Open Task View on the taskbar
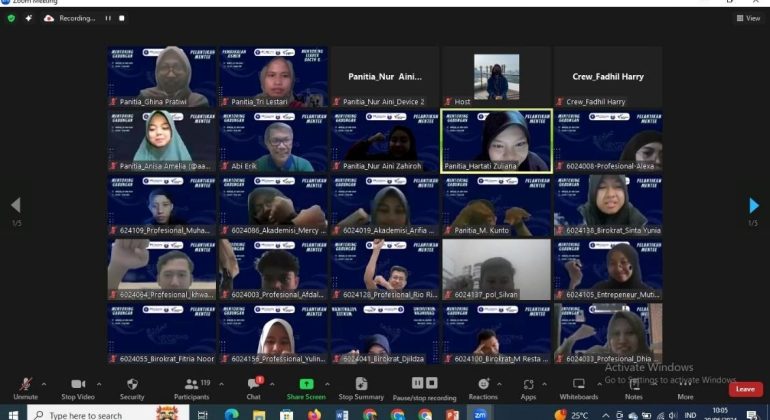Image resolution: width=770 pixels, height=420 pixels. pos(202,415)
